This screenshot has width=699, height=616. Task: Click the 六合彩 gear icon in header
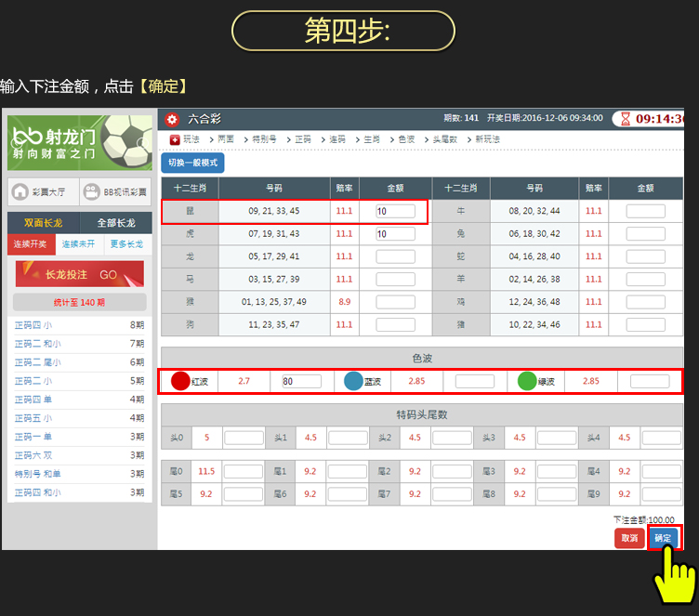pyautogui.click(x=171, y=119)
